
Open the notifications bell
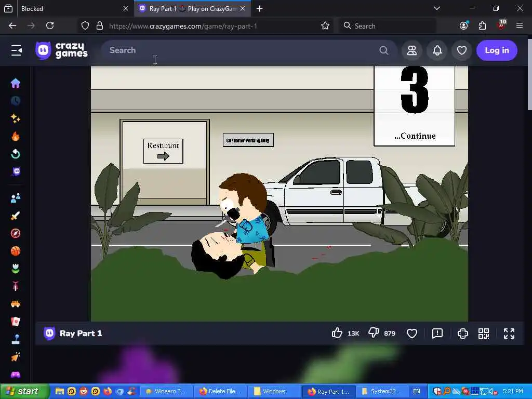point(437,50)
